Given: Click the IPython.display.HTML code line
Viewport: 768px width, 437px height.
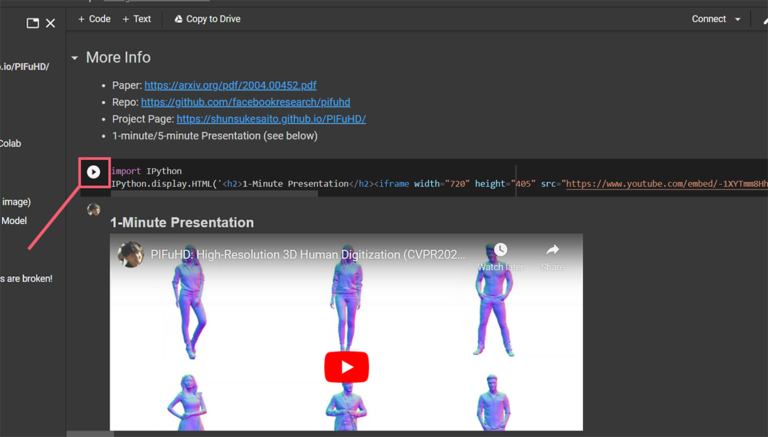Looking at the screenshot, I should pos(439,184).
